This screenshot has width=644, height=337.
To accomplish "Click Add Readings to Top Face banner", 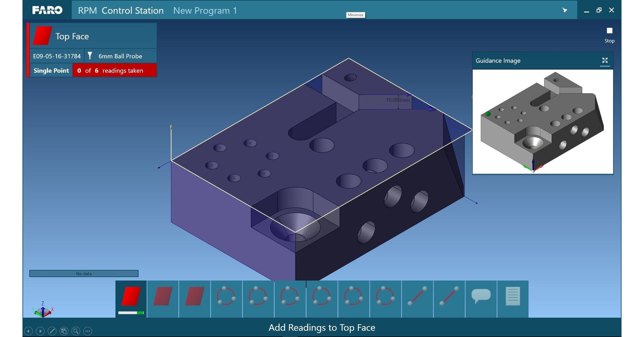I will point(322,328).
